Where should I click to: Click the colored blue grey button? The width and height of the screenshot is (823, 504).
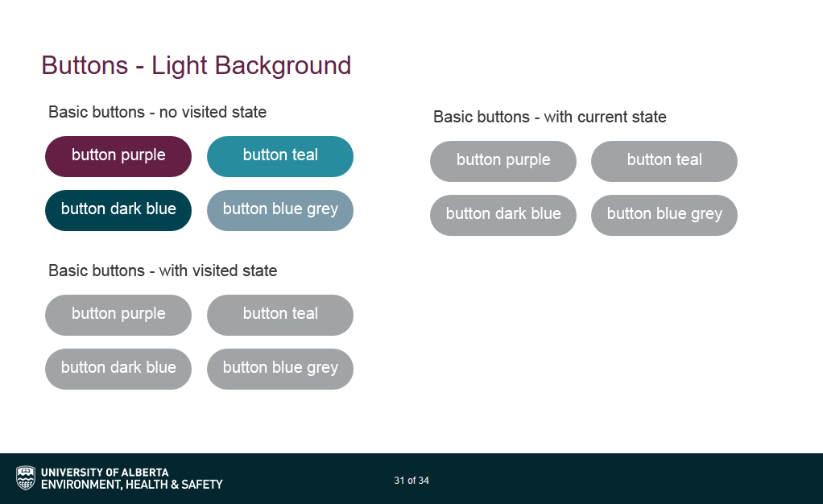(279, 210)
